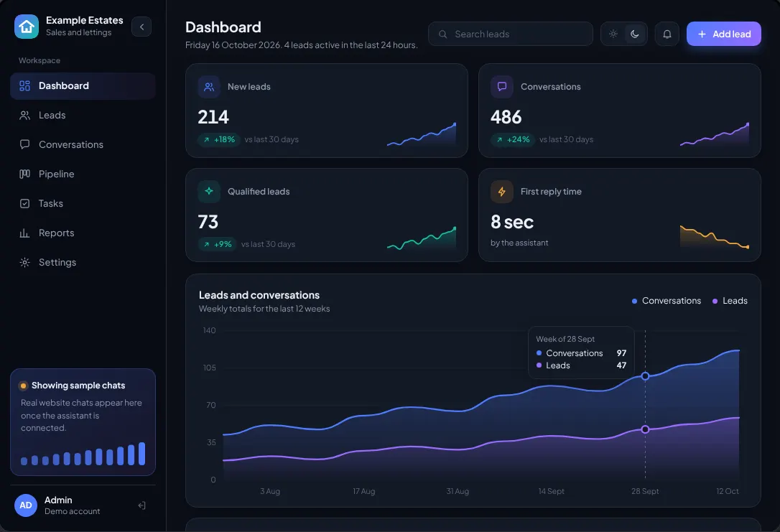Click the 214 new leads value

[213, 117]
